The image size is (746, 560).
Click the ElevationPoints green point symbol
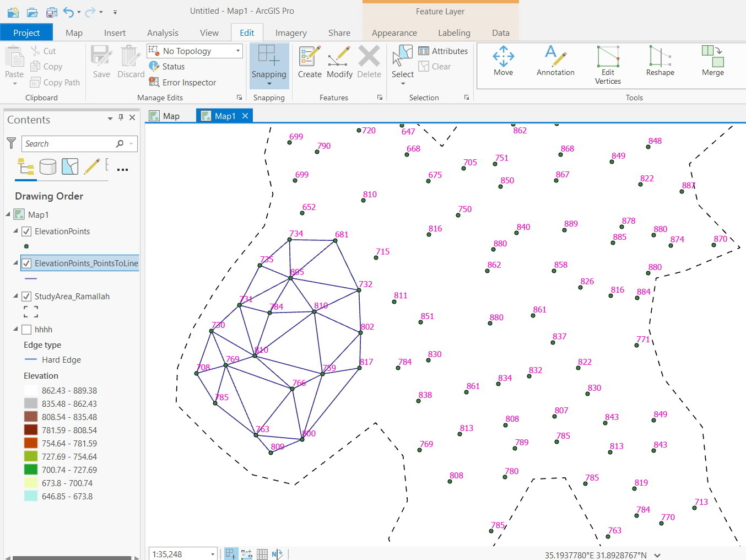tap(26, 246)
